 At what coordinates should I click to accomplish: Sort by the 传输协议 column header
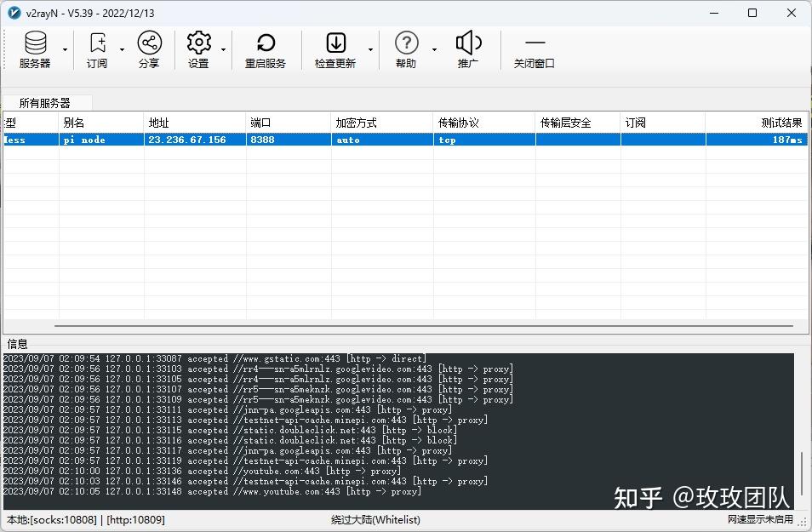484,123
